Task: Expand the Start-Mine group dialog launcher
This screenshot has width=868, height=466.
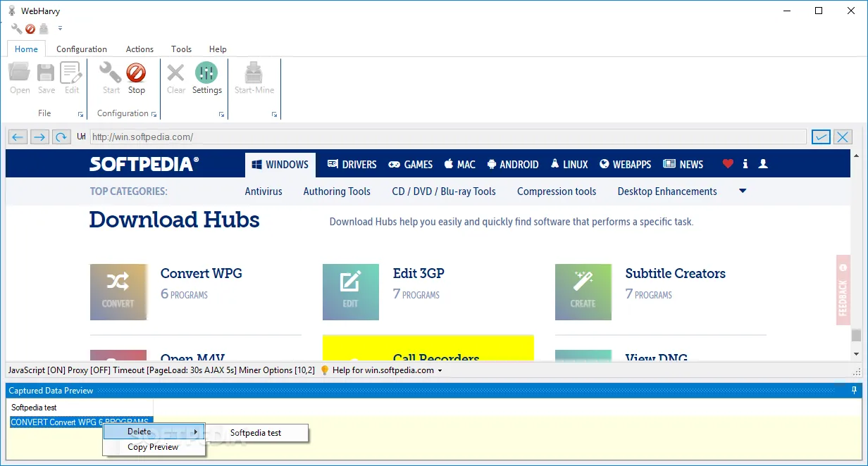Action: click(274, 114)
